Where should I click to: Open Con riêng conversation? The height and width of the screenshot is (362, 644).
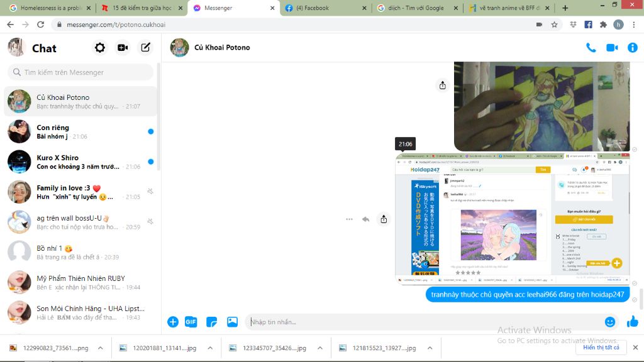pos(80,132)
